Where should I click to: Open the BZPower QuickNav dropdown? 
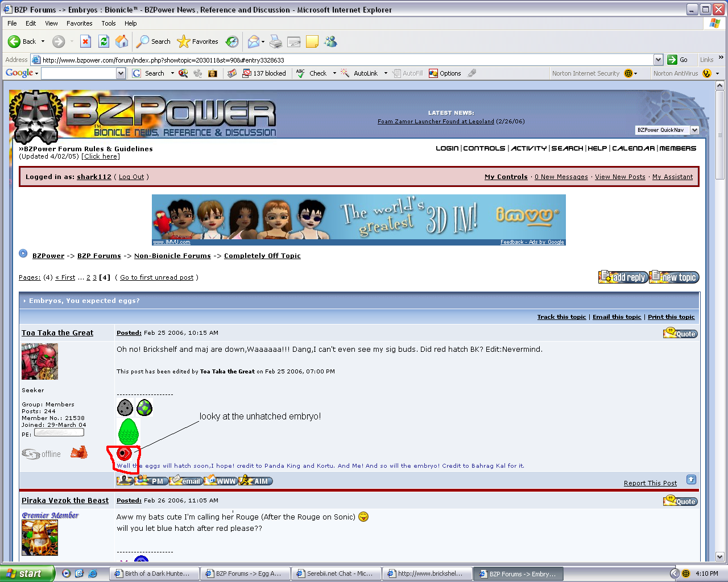click(x=694, y=130)
